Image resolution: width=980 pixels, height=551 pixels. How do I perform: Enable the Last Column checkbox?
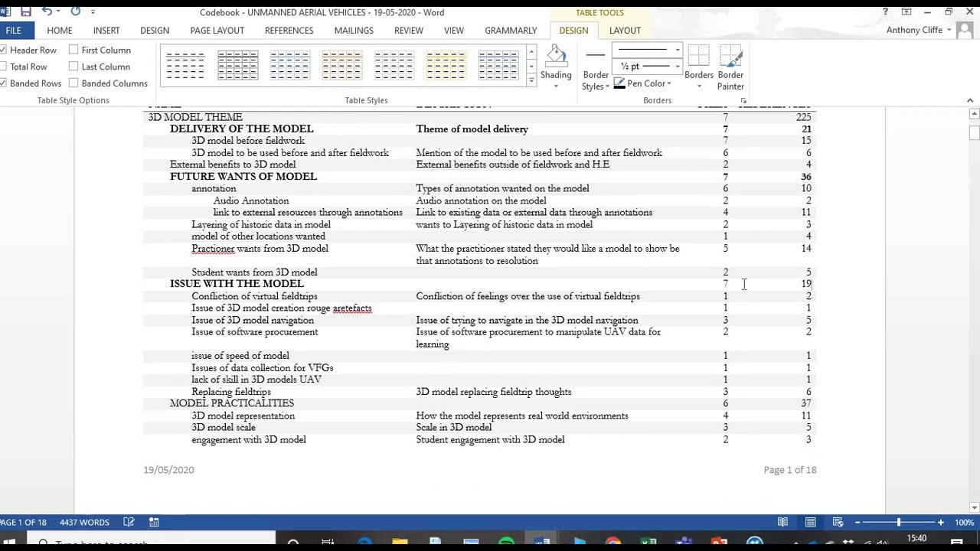pyautogui.click(x=73, y=67)
